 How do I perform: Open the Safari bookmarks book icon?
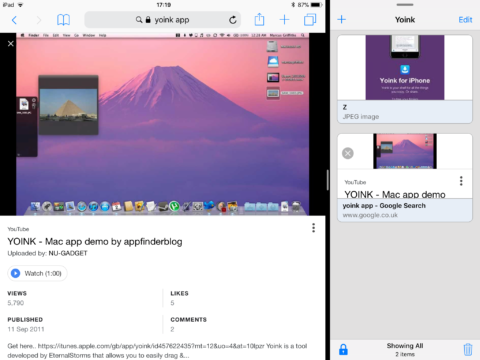(63, 20)
